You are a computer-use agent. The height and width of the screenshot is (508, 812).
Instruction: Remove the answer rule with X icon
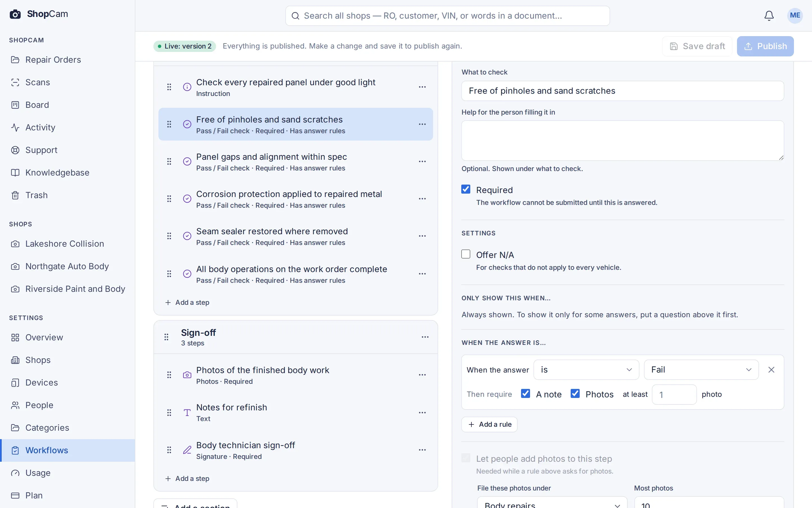tap(771, 370)
